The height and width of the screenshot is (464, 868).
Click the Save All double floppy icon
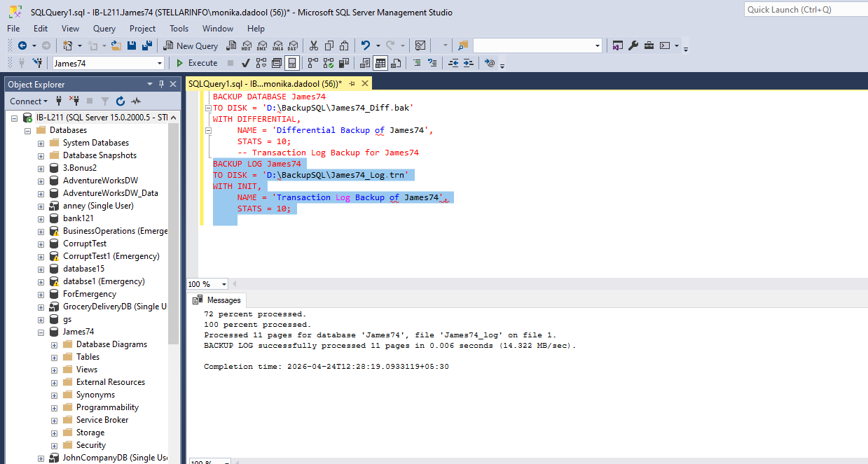pos(147,45)
